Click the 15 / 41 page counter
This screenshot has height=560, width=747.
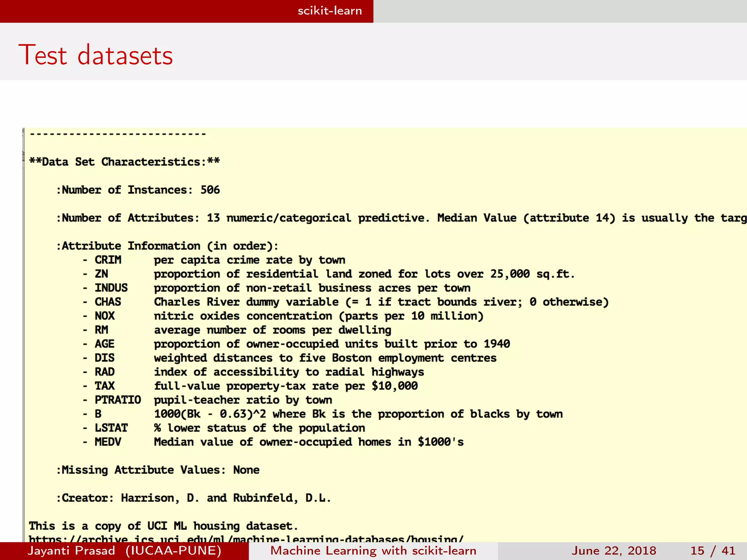pos(712,551)
